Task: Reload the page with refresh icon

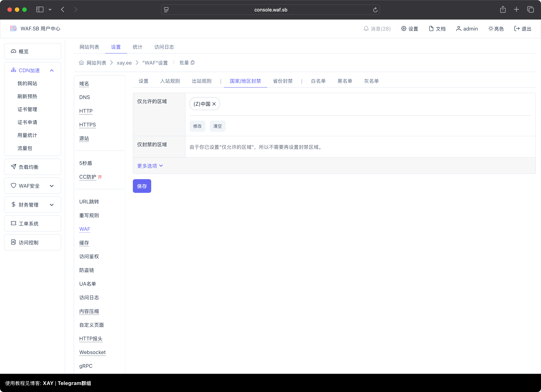Action: (375, 10)
